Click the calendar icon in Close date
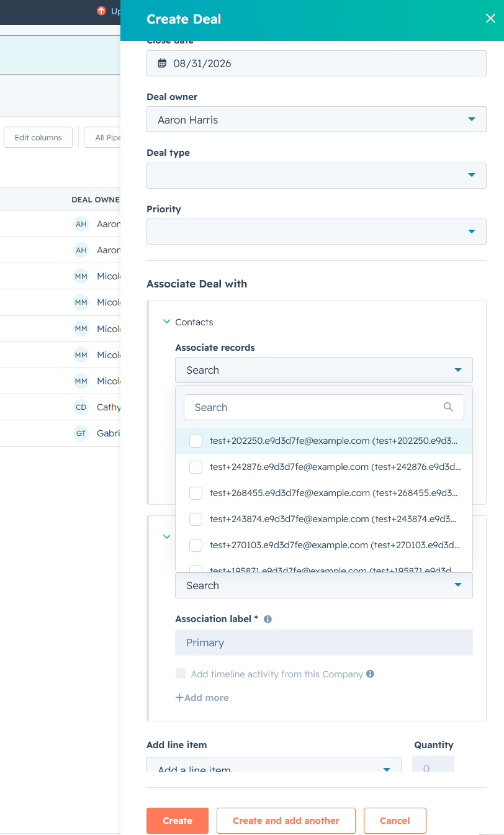This screenshot has height=835, width=504. (x=163, y=63)
